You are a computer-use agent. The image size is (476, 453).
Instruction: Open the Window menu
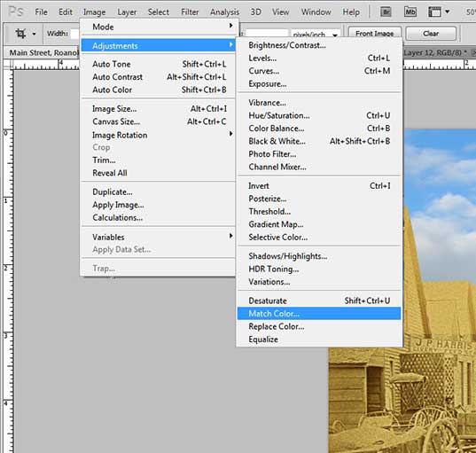(316, 12)
